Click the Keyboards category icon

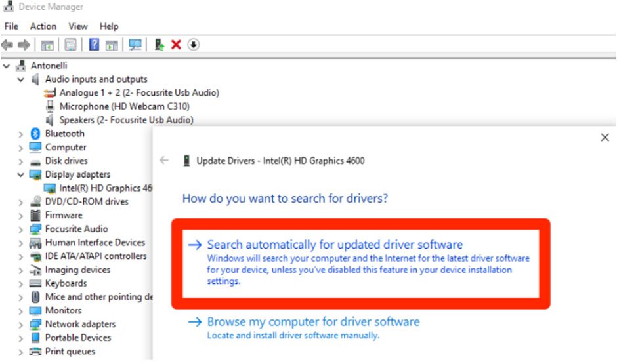click(x=35, y=283)
